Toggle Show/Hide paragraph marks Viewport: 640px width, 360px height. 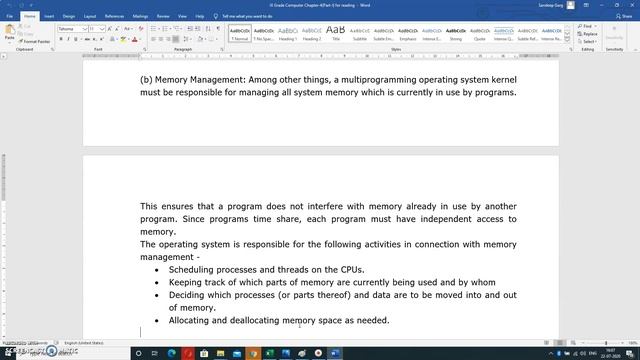click(218, 29)
